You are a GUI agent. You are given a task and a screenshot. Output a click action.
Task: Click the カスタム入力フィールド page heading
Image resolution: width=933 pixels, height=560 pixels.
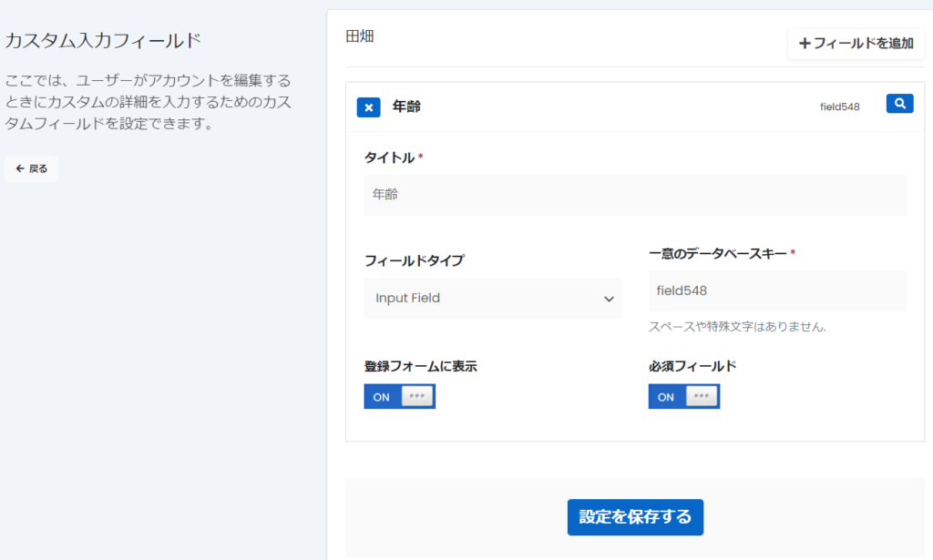(103, 40)
